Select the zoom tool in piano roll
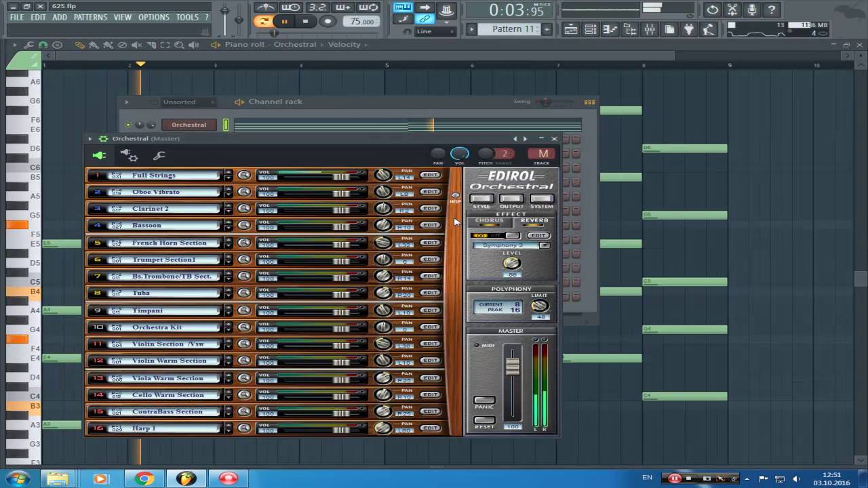The image size is (868, 488). (x=179, y=45)
